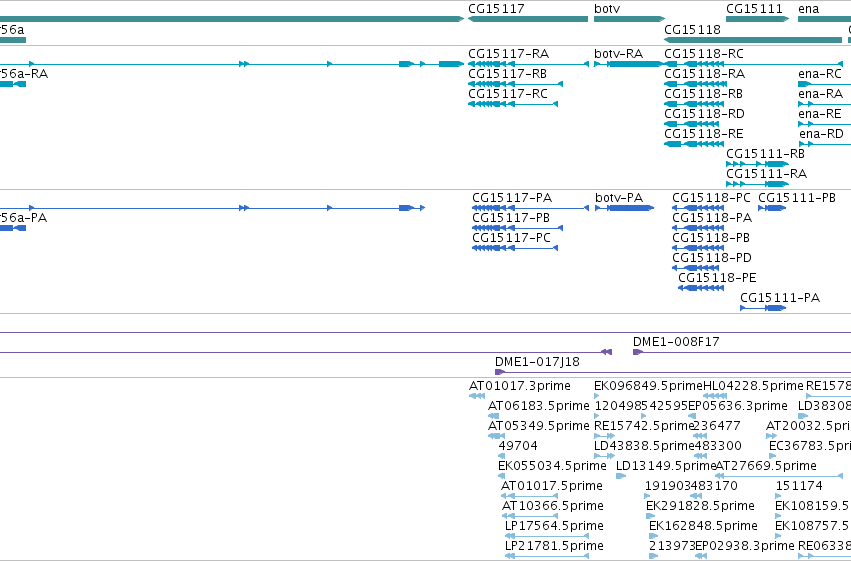851x561 pixels.
Task: Click the 483300 feature label
Action: pyautogui.click(x=718, y=447)
